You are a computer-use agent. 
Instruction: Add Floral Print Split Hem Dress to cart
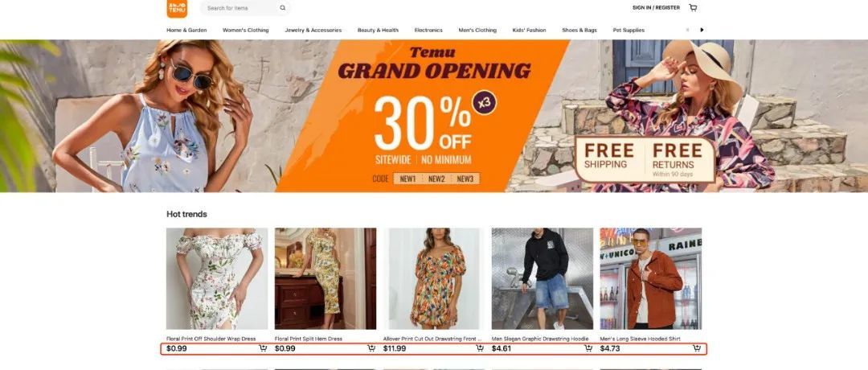371,348
